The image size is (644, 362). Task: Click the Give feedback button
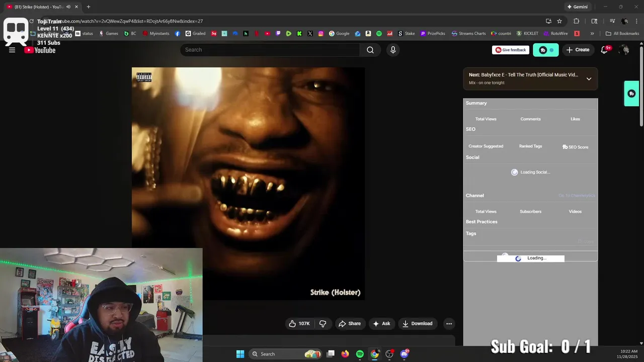[x=511, y=50]
